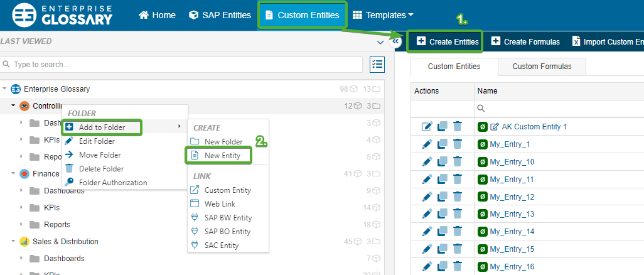The image size is (644, 275).
Task: Click the copy icon for My_Entry_10
Action: [443, 162]
